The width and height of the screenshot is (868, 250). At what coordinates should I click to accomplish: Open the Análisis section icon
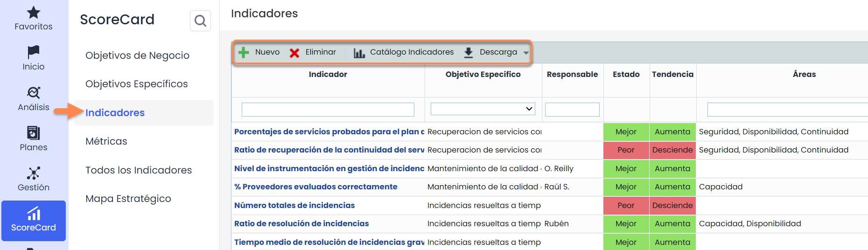pyautogui.click(x=34, y=92)
